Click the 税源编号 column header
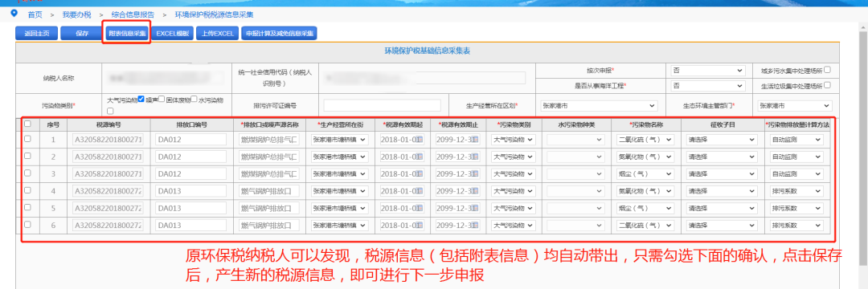Viewport: 868px width, 289px height. [x=108, y=125]
